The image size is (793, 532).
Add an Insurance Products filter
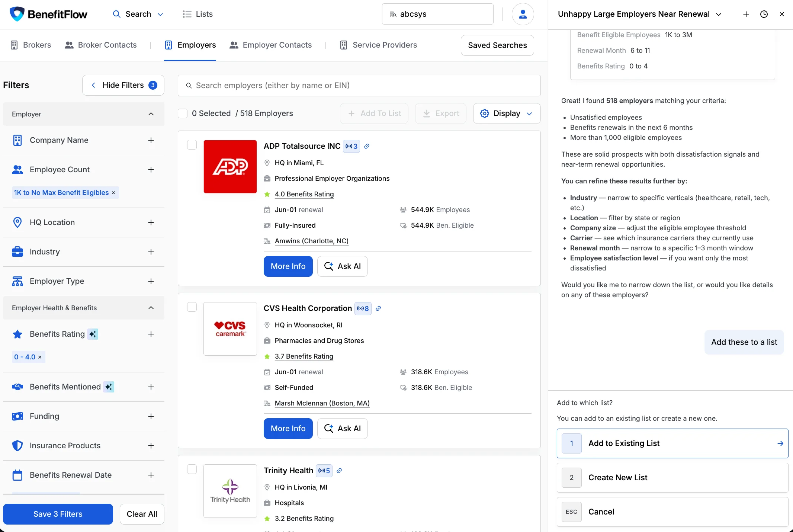151,446
